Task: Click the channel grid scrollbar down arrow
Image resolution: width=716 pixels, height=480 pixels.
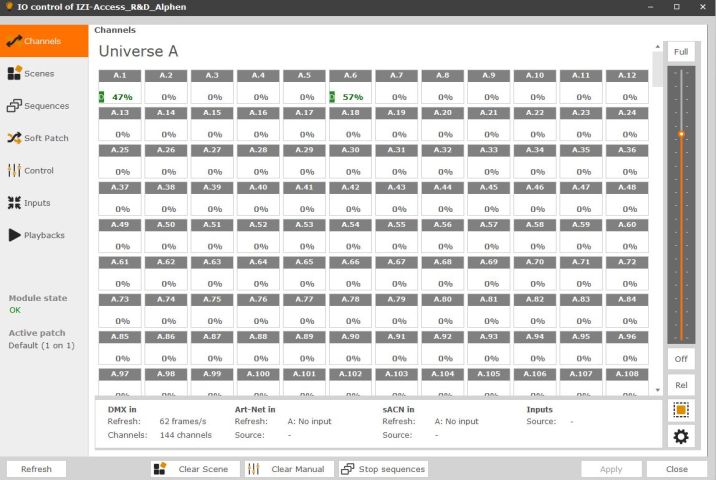Action: coord(657,389)
